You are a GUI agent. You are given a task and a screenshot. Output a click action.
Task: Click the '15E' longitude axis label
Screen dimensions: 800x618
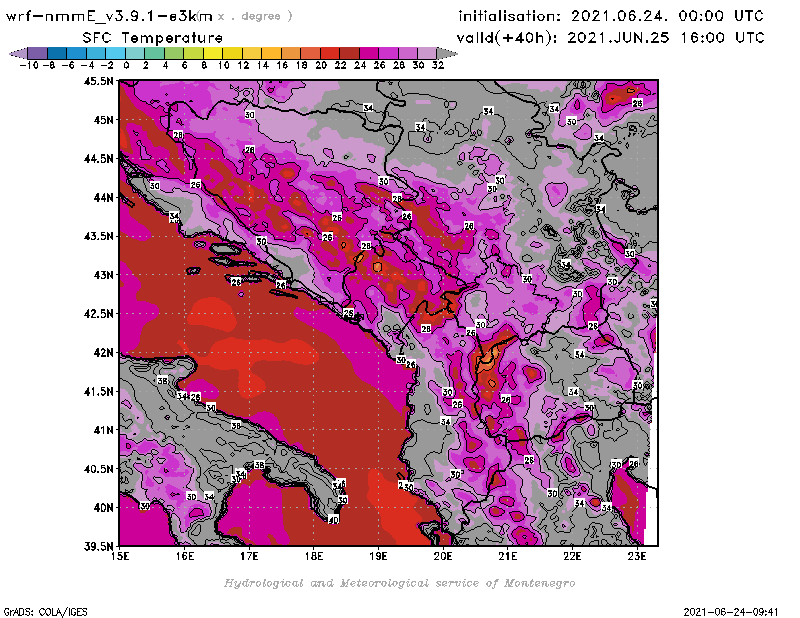(x=120, y=556)
